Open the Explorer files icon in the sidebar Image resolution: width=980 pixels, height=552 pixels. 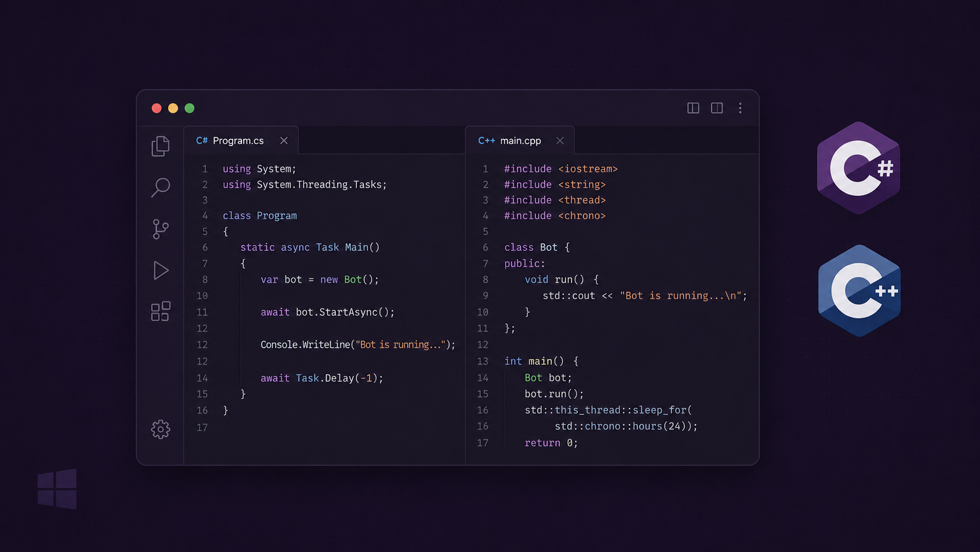point(161,146)
